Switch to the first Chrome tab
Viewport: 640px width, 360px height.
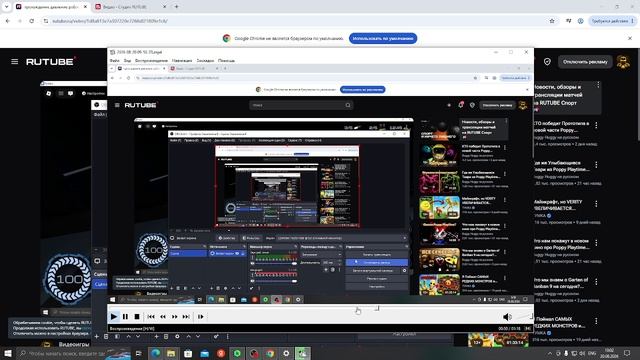point(51,7)
